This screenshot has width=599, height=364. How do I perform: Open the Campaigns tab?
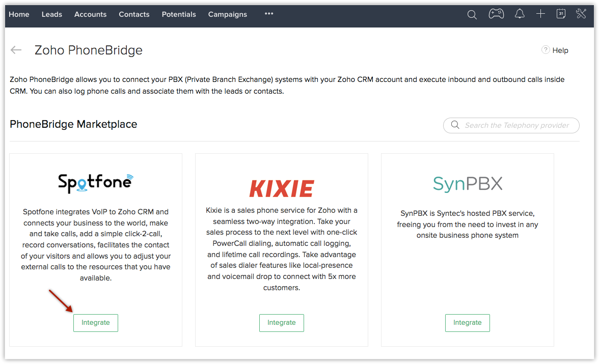[228, 15]
